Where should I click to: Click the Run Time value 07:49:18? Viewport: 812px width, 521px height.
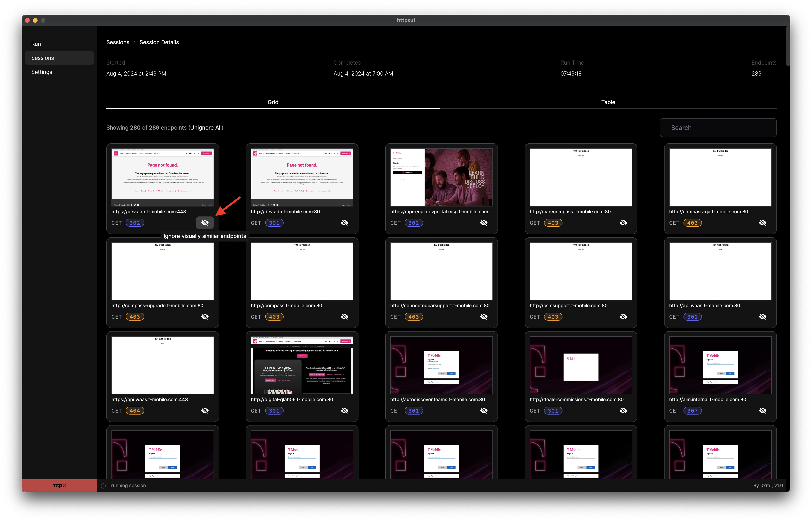[571, 74]
